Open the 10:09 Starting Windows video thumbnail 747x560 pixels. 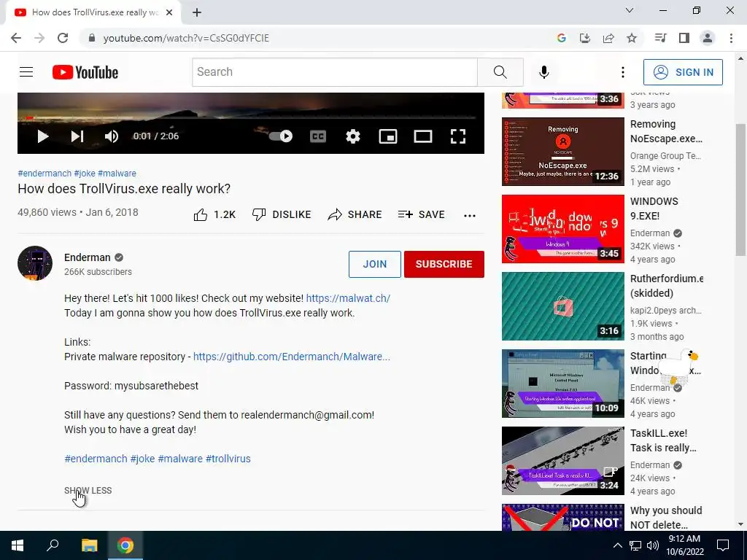(562, 384)
